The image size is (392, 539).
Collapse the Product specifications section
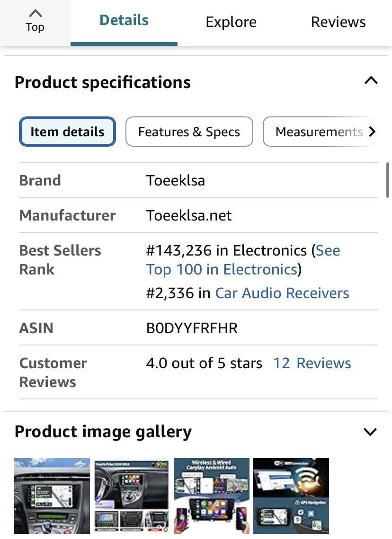click(371, 81)
